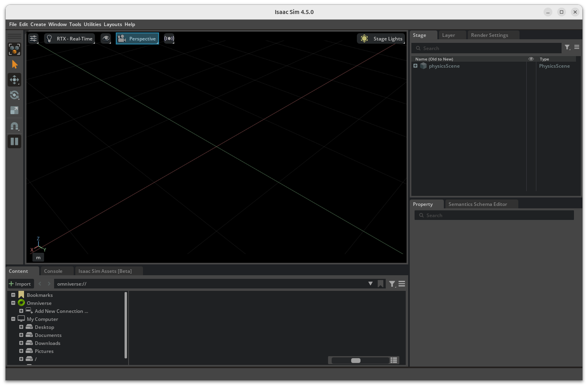
Task: Open Stage panel filter icon
Action: point(567,47)
